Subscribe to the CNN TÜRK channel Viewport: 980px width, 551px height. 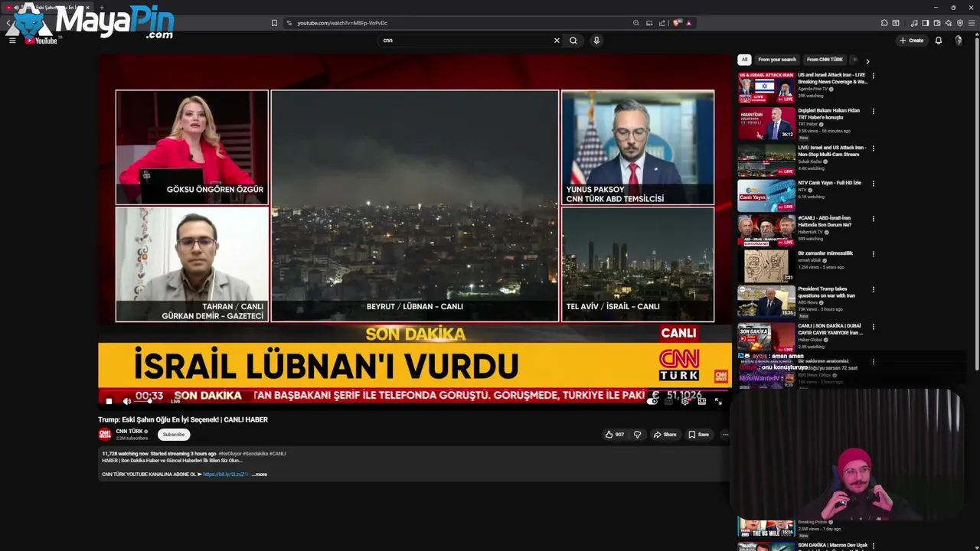tap(174, 435)
